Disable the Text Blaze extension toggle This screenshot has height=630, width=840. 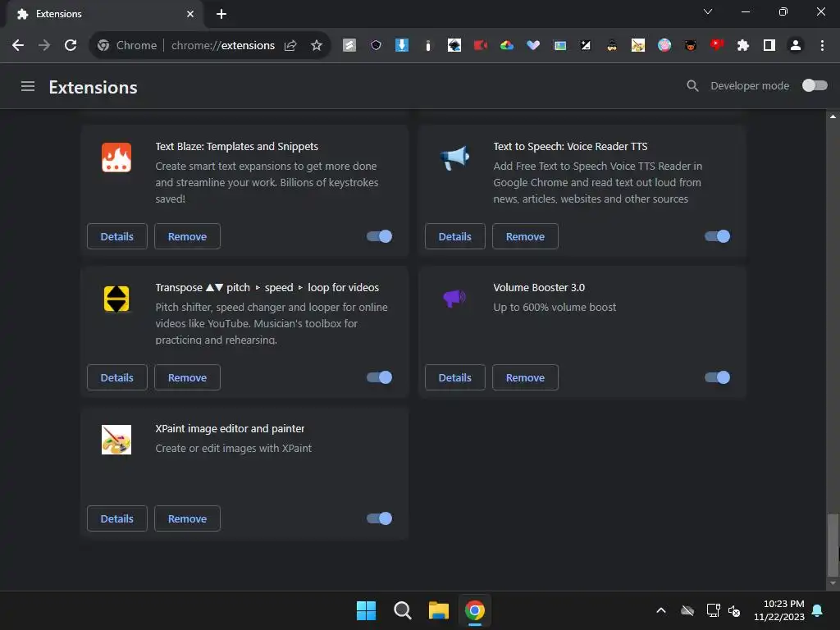tap(379, 236)
